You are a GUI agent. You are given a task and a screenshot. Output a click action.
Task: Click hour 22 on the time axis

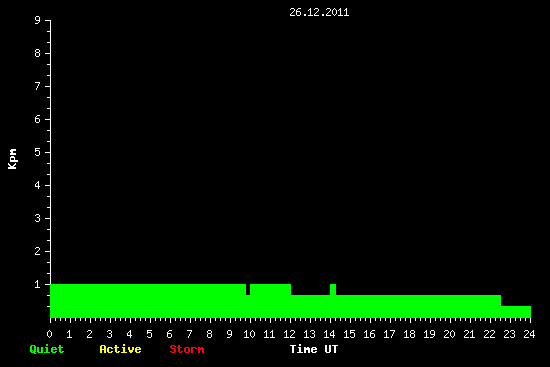(x=489, y=334)
